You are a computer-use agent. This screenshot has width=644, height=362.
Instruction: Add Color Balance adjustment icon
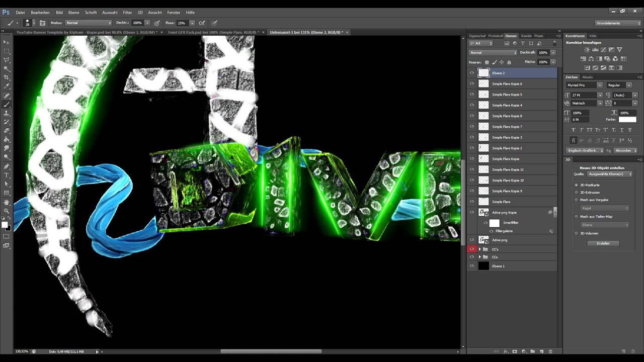click(x=592, y=59)
